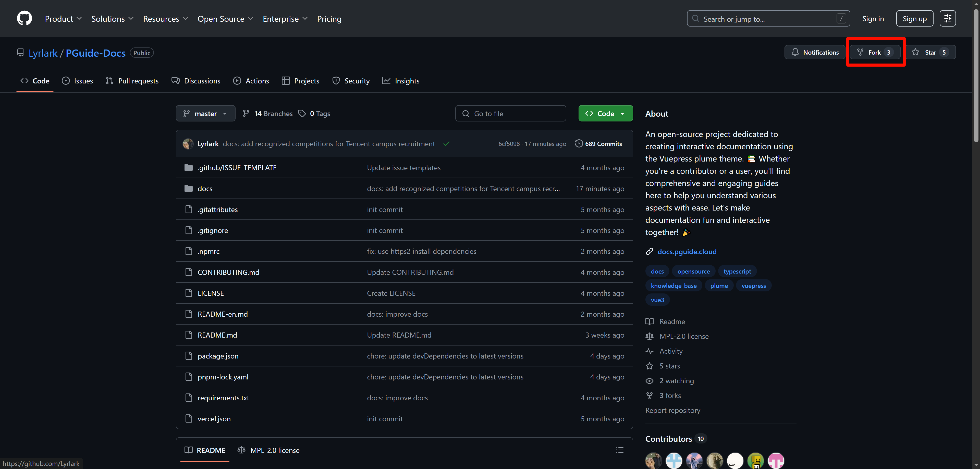Viewport: 980px width, 469px height.
Task: Click the knowledge-base topic tag
Action: click(x=673, y=286)
